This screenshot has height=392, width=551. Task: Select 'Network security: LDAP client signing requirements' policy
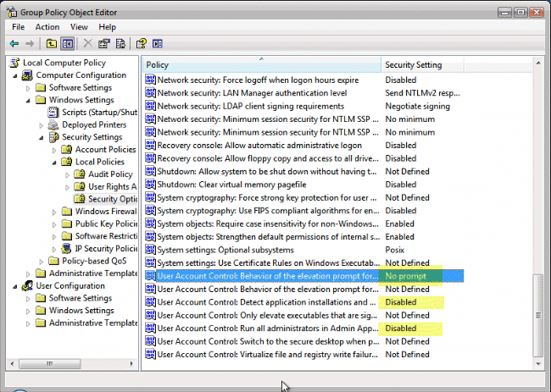pyautogui.click(x=251, y=106)
